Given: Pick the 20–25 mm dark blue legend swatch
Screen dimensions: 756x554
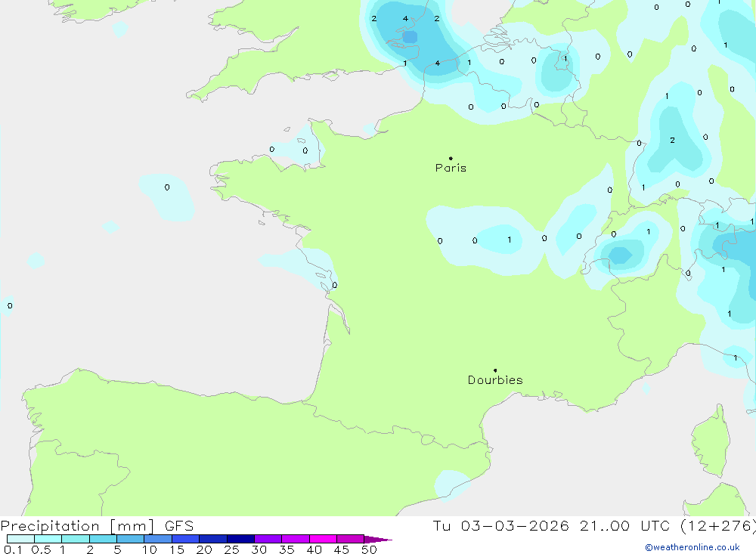Looking at the screenshot, I should coord(213,539).
